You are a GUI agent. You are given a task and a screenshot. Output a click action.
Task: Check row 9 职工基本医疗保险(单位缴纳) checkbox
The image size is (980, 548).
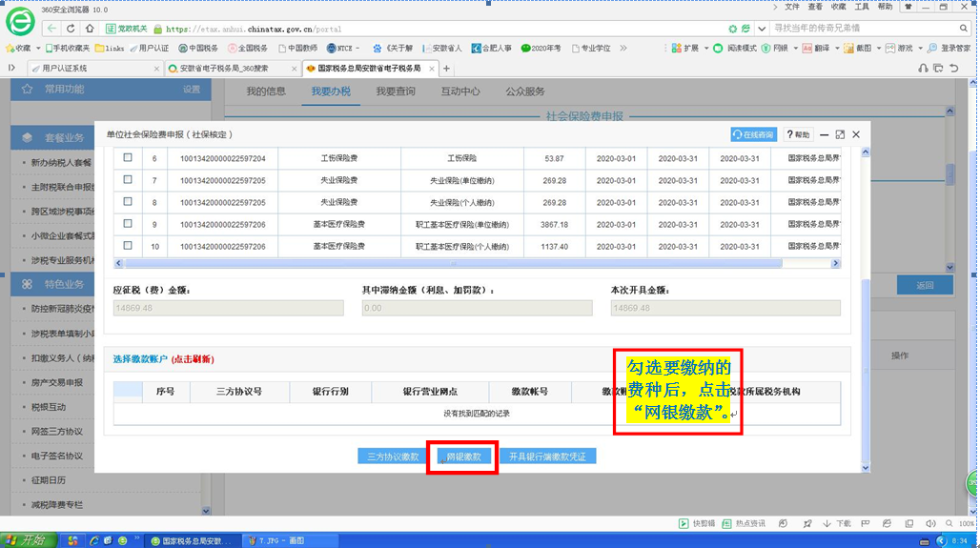pos(128,224)
